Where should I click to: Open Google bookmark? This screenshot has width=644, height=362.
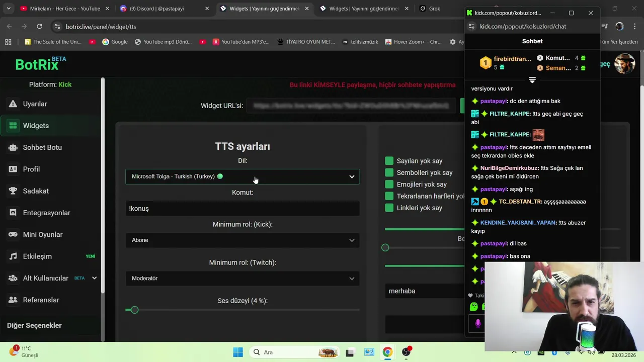point(115,42)
